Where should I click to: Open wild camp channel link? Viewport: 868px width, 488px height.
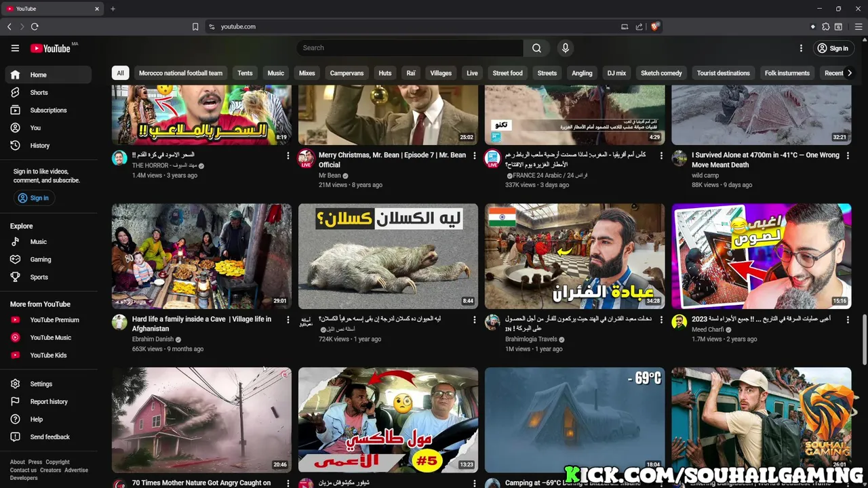705,176
